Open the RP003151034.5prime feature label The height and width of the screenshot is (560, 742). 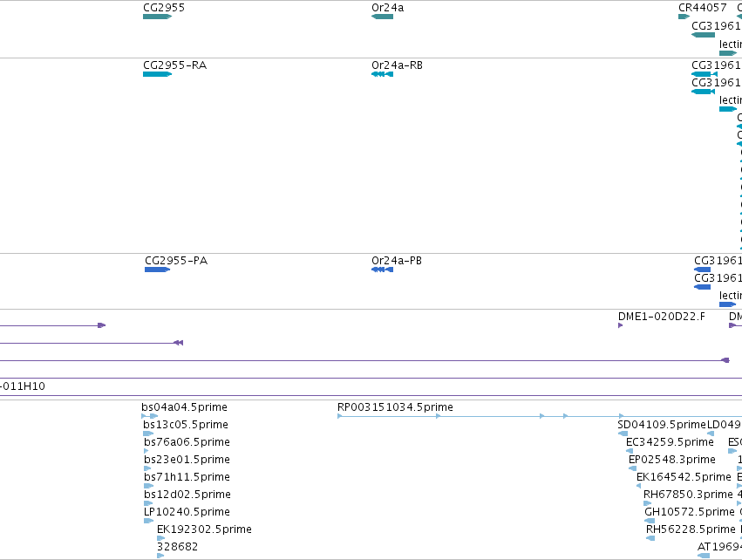pos(395,407)
